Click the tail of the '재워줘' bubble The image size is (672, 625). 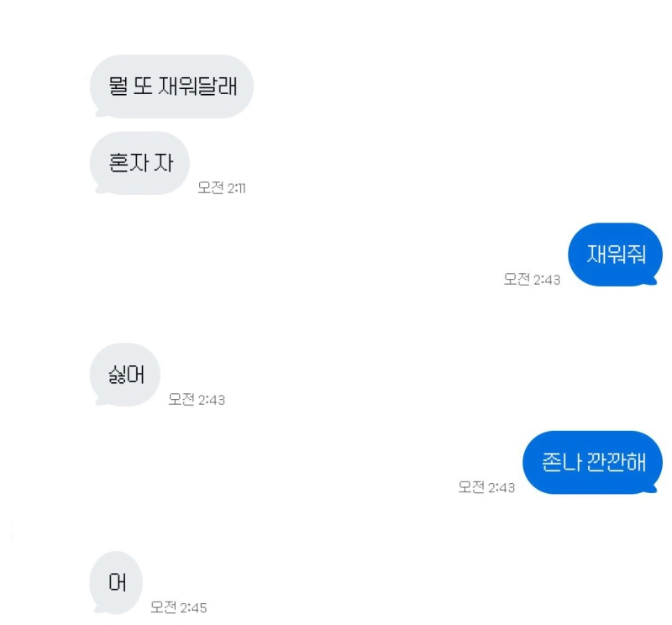pos(653,281)
